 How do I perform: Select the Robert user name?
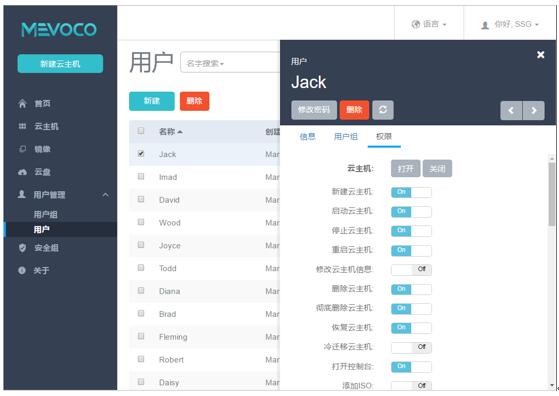coord(171,360)
